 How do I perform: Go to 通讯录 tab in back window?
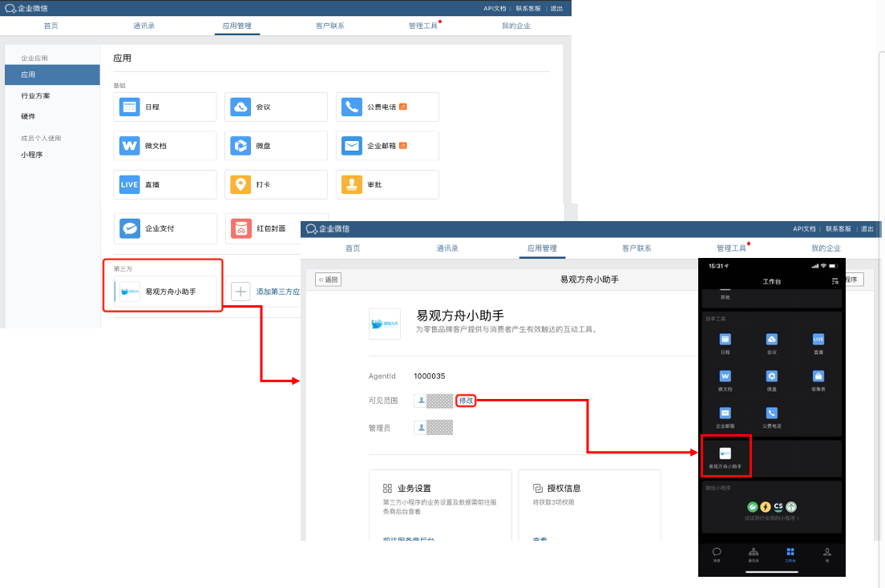pyautogui.click(x=144, y=26)
